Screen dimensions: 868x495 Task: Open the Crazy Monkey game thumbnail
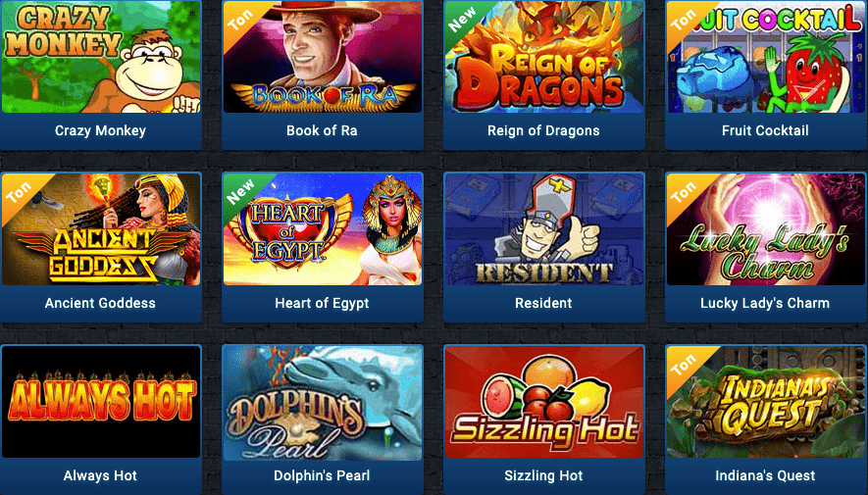coord(101,57)
